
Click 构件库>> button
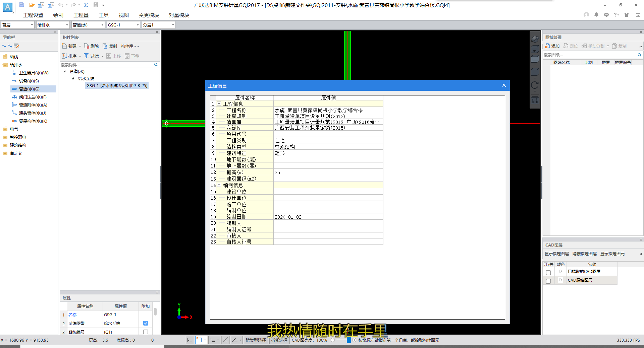130,46
